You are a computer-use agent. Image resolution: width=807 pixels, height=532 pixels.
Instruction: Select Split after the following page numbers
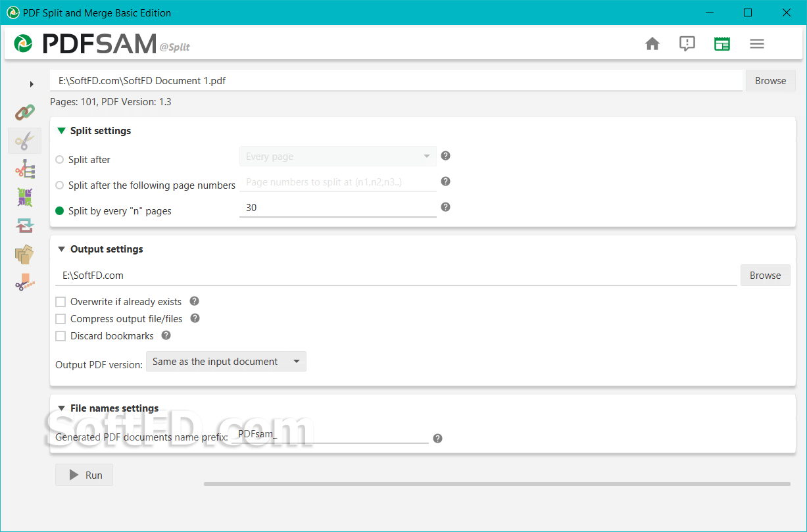coord(60,185)
